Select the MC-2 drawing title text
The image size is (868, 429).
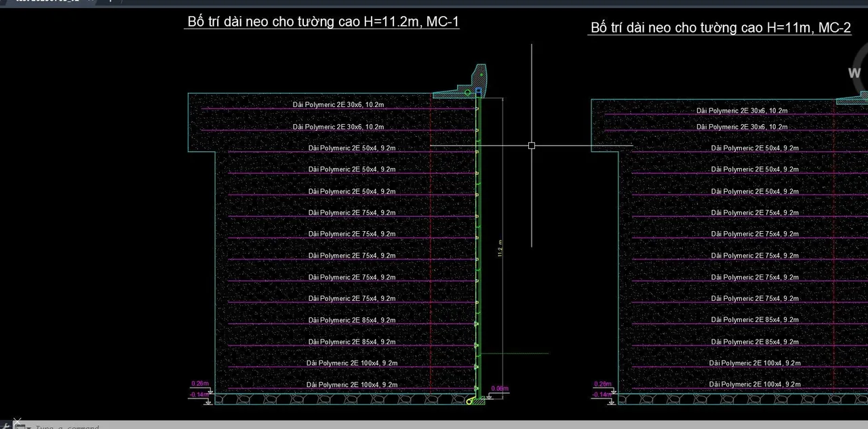click(x=721, y=28)
